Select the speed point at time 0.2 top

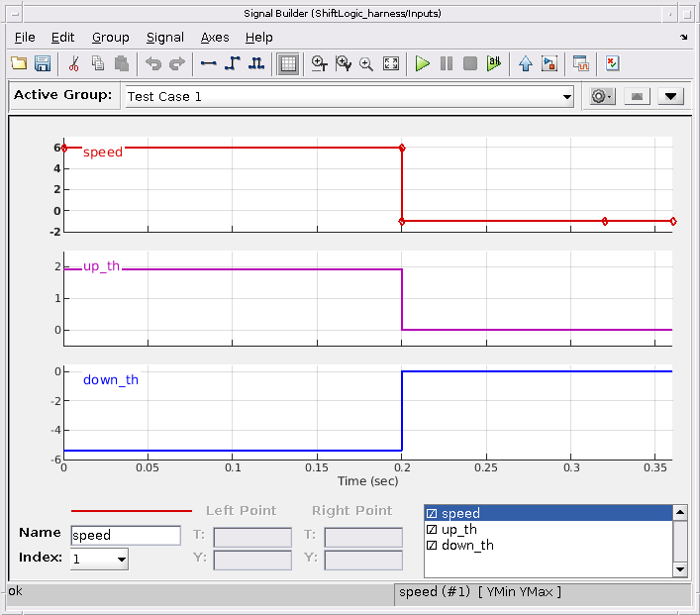click(402, 148)
